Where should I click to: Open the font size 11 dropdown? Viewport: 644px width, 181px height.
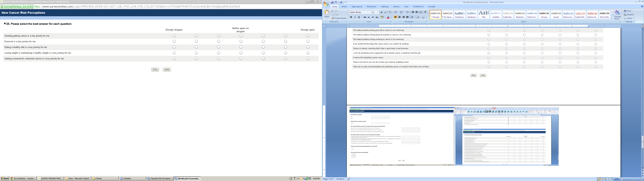click(378, 12)
